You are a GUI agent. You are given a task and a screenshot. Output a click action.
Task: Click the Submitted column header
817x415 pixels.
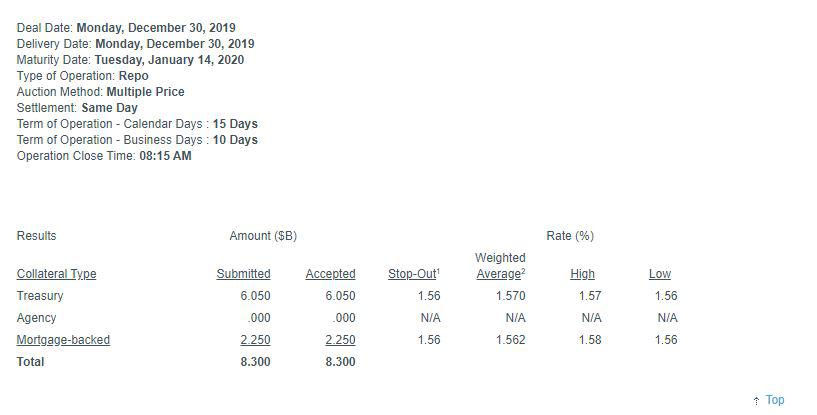coord(243,274)
